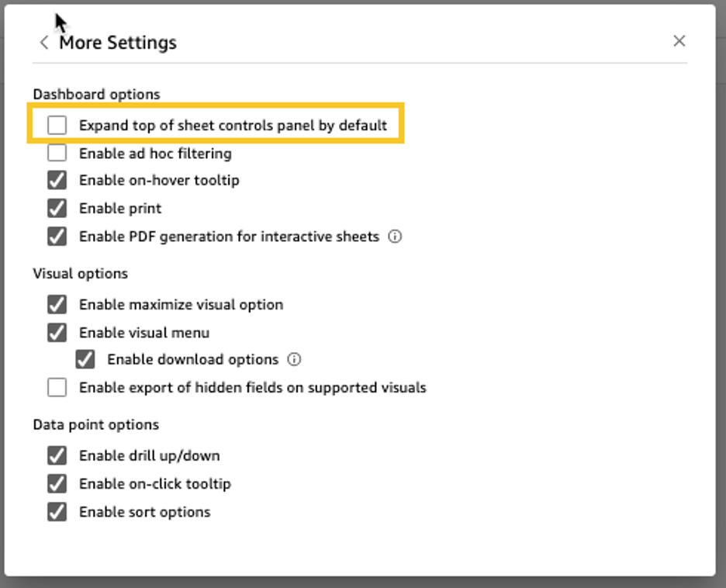This screenshot has width=726, height=588.
Task: Enable ad hoc filtering checkbox
Action: coord(57,153)
